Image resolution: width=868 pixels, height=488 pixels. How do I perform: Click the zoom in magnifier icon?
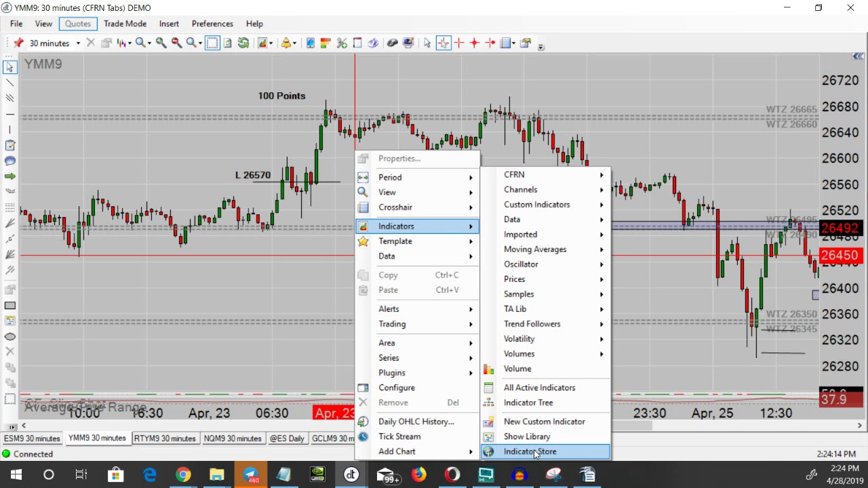(x=161, y=43)
